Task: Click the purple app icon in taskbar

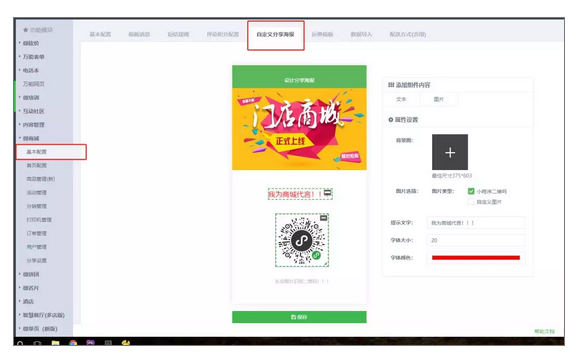Action: pos(91,343)
